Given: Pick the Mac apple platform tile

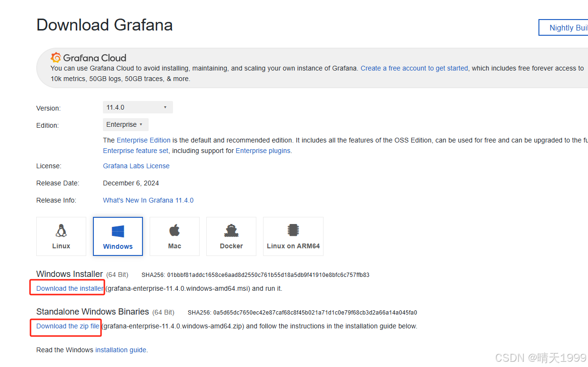Looking at the screenshot, I should (x=174, y=236).
